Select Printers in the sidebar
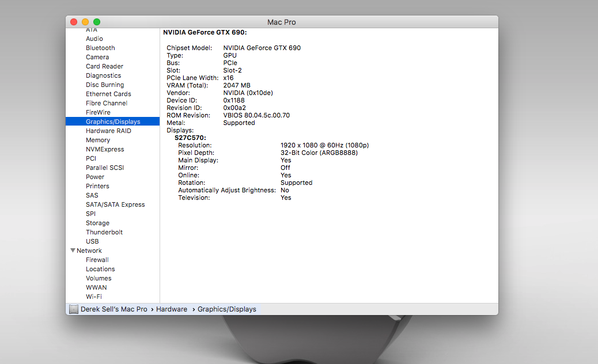598x364 pixels. pyautogui.click(x=97, y=186)
